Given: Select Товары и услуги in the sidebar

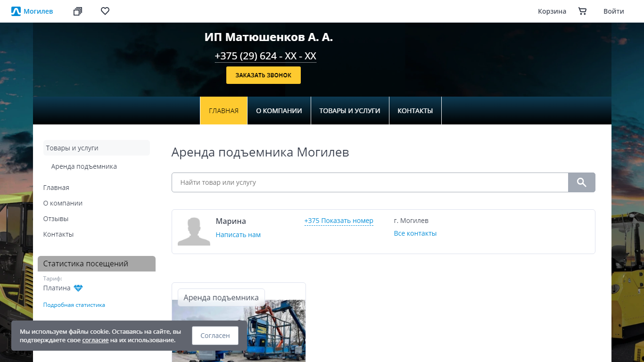Looking at the screenshot, I should tap(97, 148).
